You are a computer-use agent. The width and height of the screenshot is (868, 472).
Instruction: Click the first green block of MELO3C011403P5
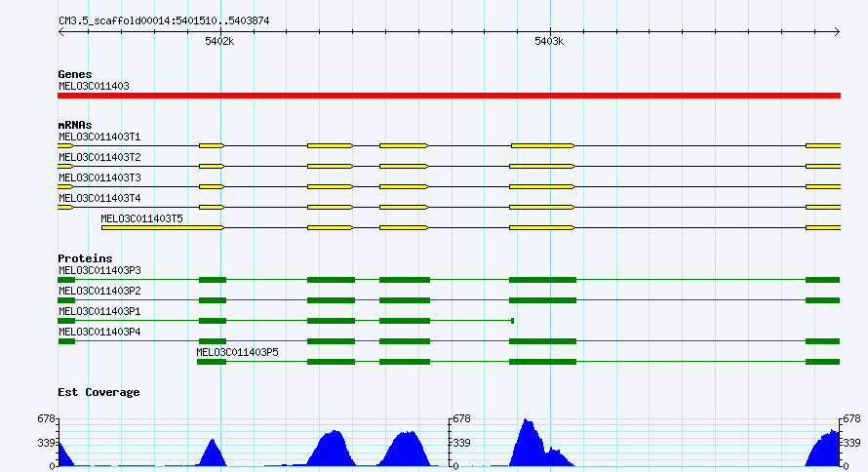tap(212, 362)
